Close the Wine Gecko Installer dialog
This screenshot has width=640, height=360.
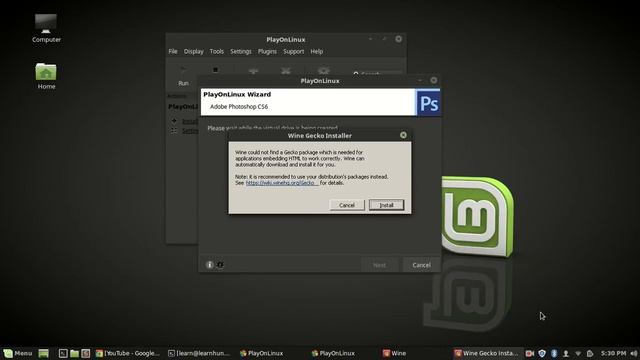coord(403,135)
